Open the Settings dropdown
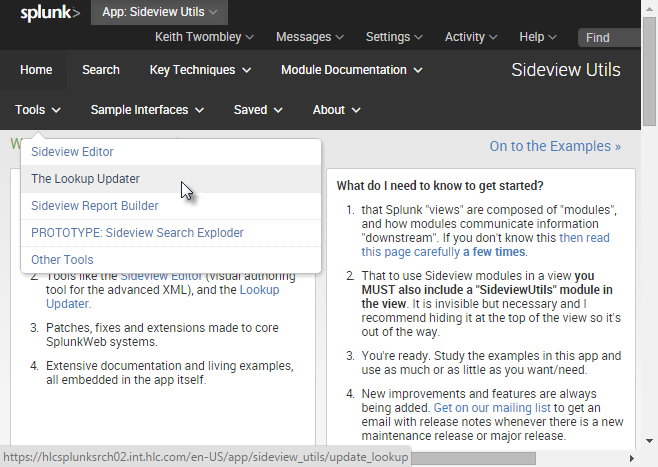Image resolution: width=658 pixels, height=467 pixels. [394, 37]
